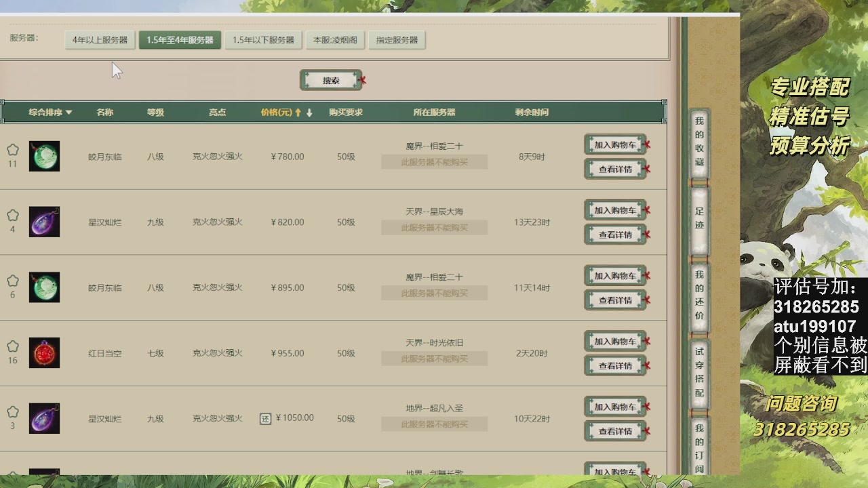Select the 1.5年以下服务器 filter
The height and width of the screenshot is (488, 868).
[x=263, y=40]
